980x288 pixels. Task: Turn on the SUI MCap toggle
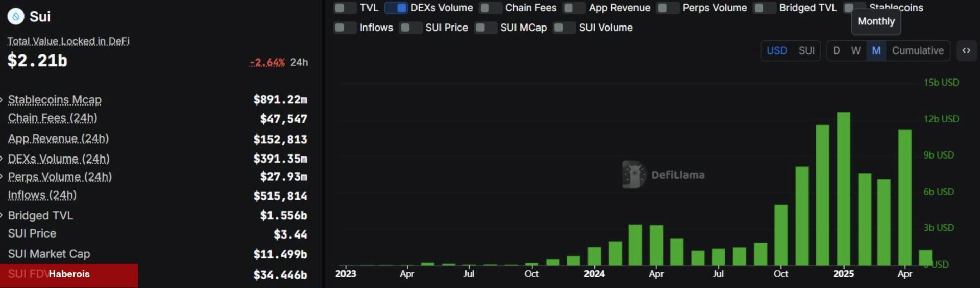486,28
